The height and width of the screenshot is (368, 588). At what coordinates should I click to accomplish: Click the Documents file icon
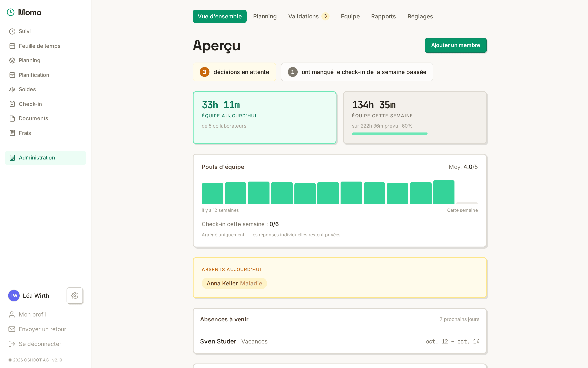12,119
